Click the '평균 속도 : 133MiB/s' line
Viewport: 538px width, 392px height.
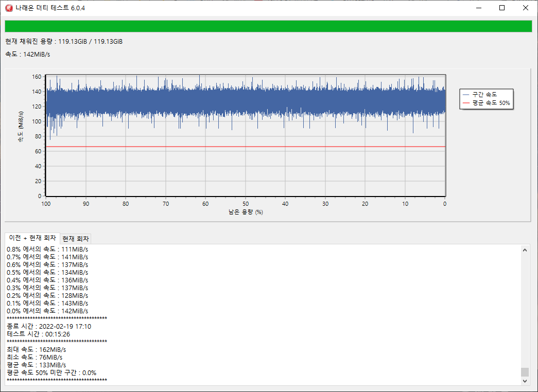[37, 365]
